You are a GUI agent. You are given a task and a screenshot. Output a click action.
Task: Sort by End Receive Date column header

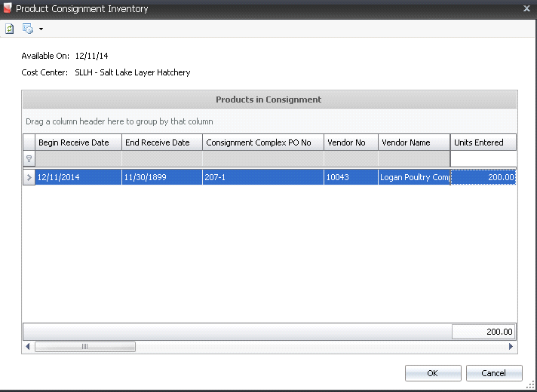[161, 142]
